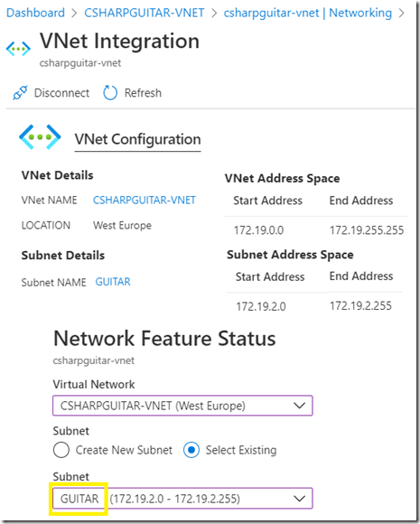Go to Dashboard breadcrumb

click(x=35, y=13)
